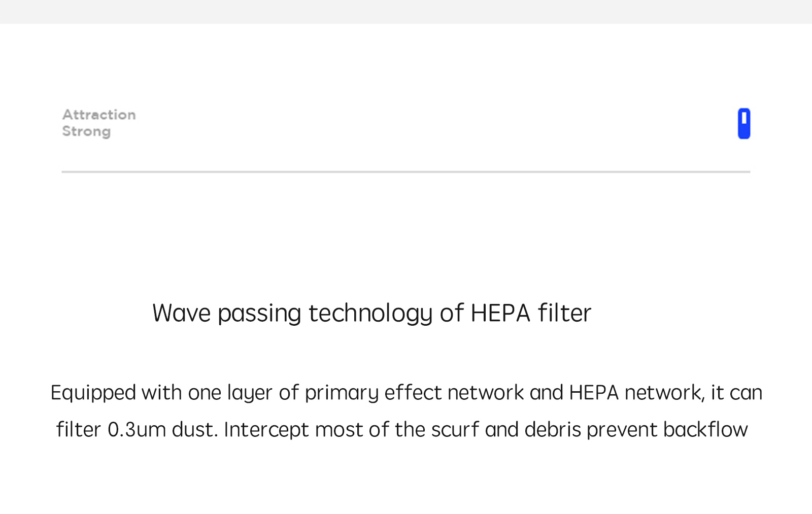Click the word 'Wave' in the heading
Screen dimensions: 812x514
tap(181, 313)
